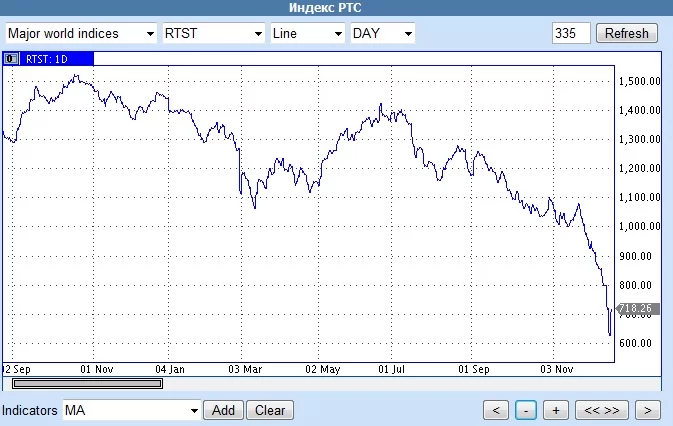Click the 02 May date label

coord(323,369)
